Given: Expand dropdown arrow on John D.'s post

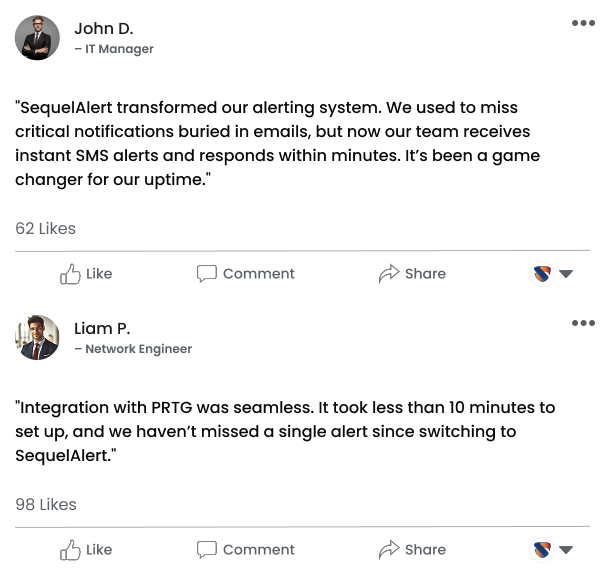Looking at the screenshot, I should pos(566,274).
